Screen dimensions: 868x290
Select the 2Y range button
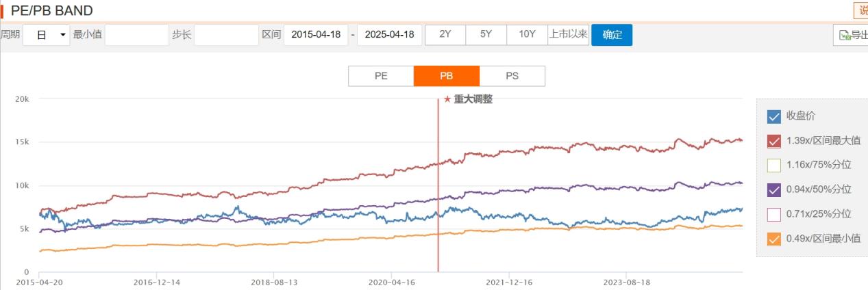click(445, 35)
